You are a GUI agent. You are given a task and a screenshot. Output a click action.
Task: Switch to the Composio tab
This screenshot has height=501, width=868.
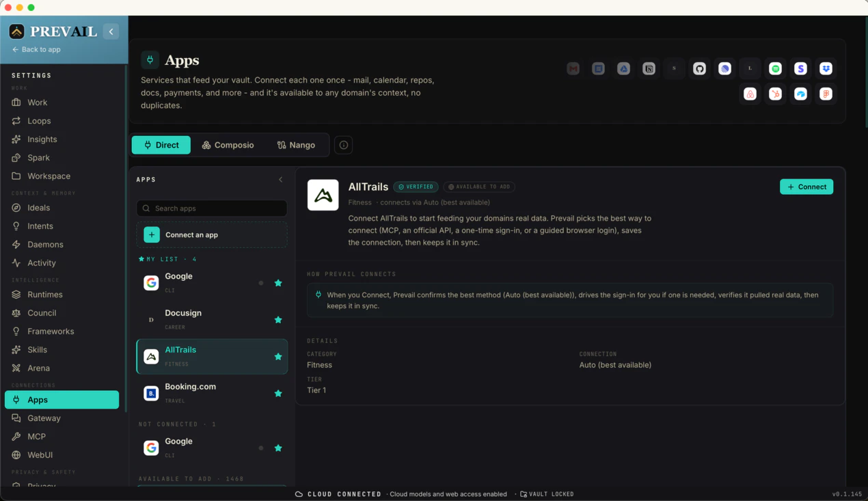click(x=228, y=145)
